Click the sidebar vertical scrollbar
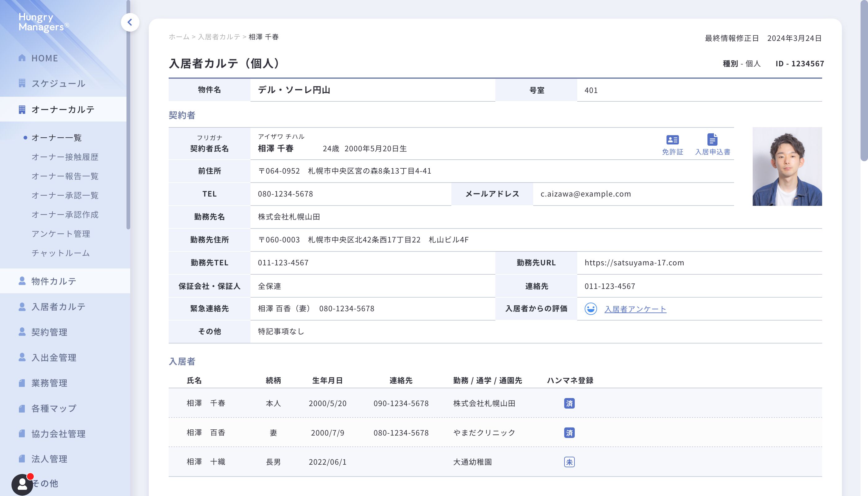This screenshot has width=868, height=496. click(x=128, y=136)
